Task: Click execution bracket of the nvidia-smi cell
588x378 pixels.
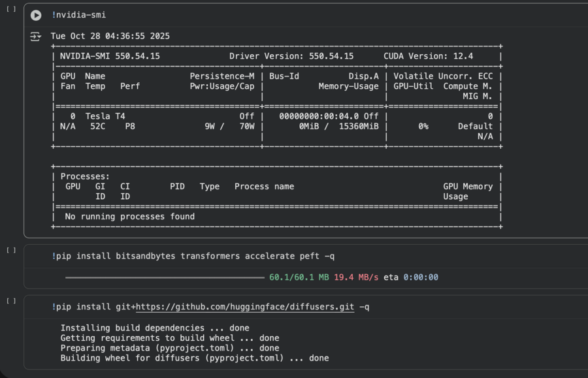Action: (x=10, y=10)
